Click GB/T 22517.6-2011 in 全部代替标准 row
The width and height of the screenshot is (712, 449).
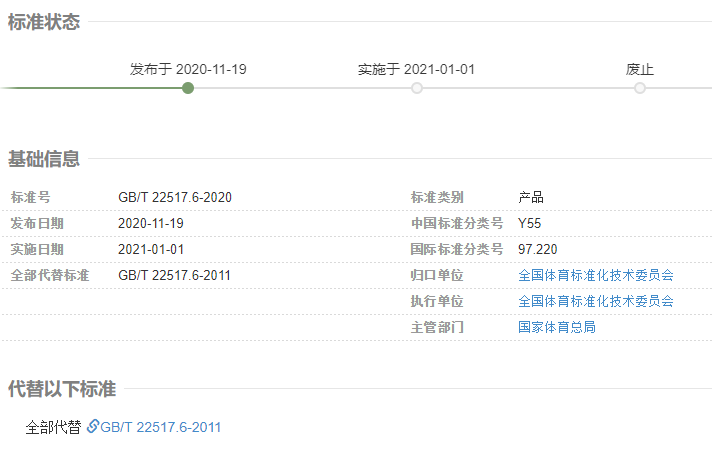[175, 275]
